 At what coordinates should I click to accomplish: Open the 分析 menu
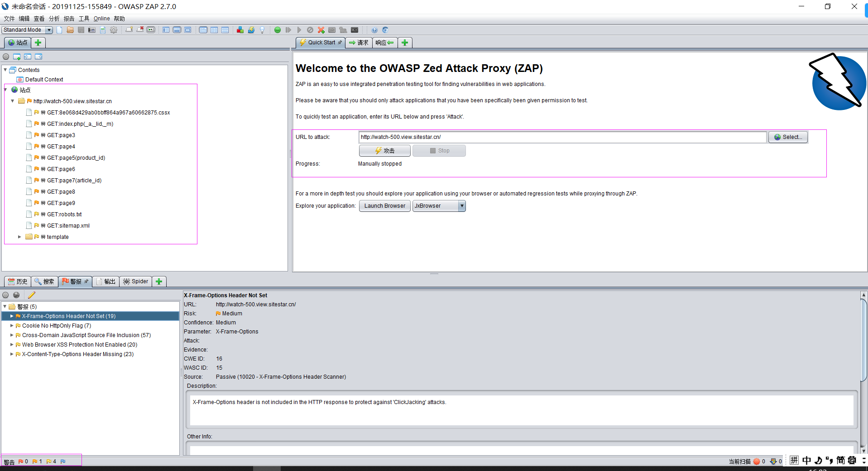coord(54,19)
